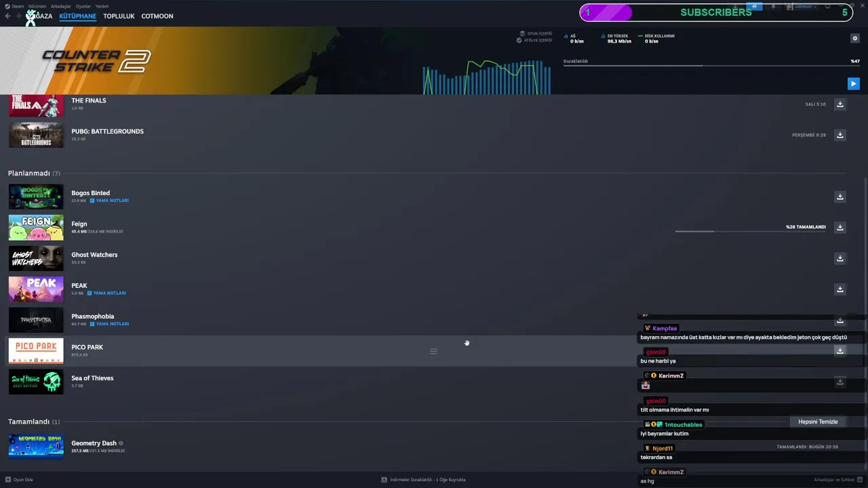Switch to the TOPLULUK tab

(119, 16)
